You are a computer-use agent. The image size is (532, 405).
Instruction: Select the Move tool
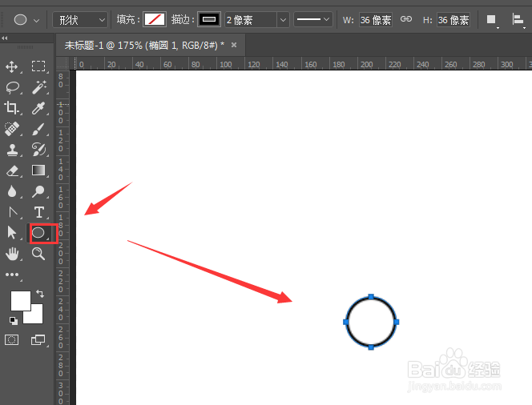point(12,66)
